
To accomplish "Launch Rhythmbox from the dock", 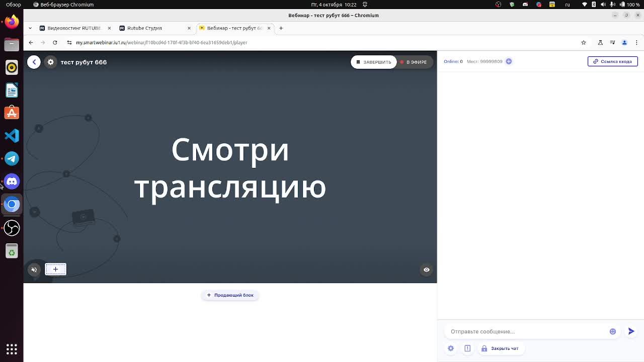I will 12,67.
